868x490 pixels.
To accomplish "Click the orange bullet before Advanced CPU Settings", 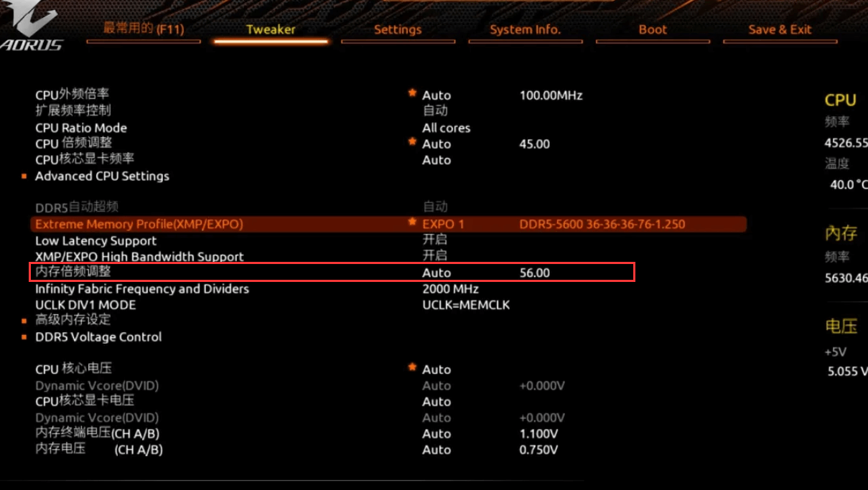I will pyautogui.click(x=24, y=176).
